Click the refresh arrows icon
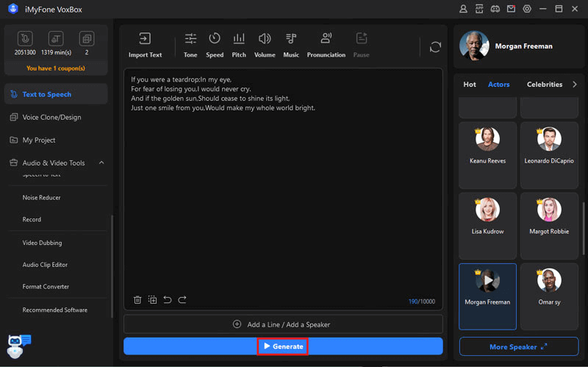Viewport: 588px width, 367px height. (x=435, y=47)
